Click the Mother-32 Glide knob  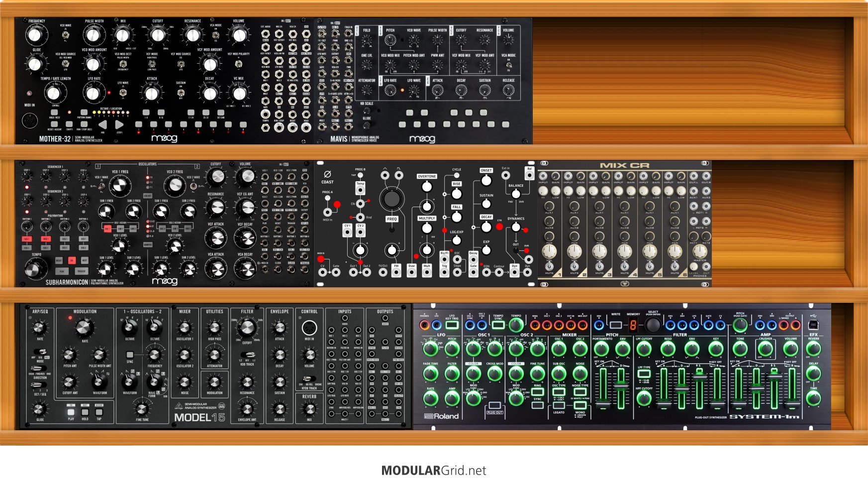(34, 64)
